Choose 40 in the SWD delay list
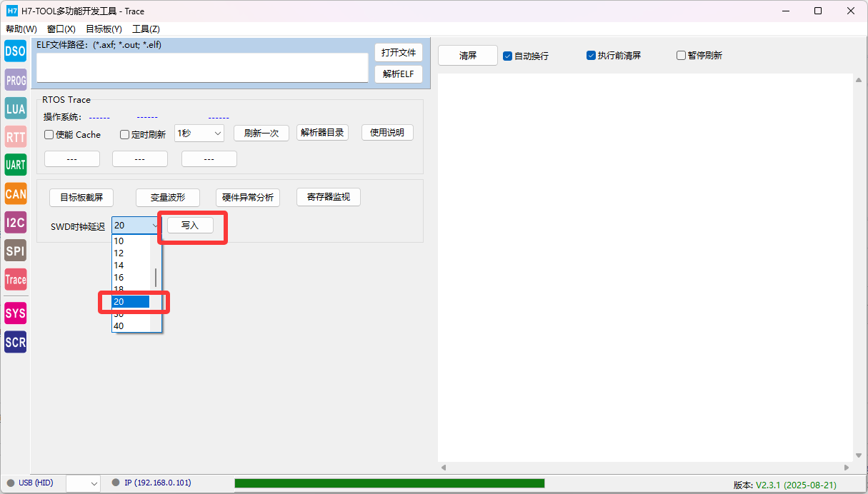The image size is (868, 494). (119, 326)
